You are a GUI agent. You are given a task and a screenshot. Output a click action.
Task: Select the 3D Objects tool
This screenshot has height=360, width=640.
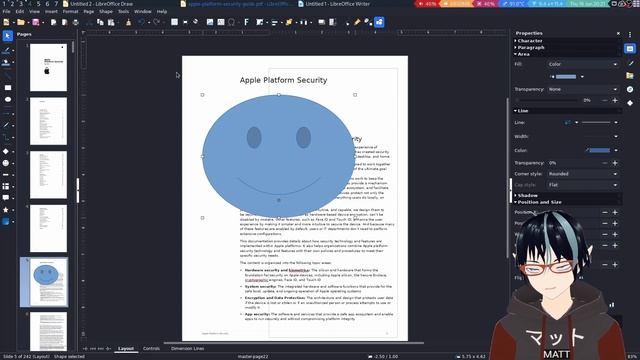click(6, 222)
